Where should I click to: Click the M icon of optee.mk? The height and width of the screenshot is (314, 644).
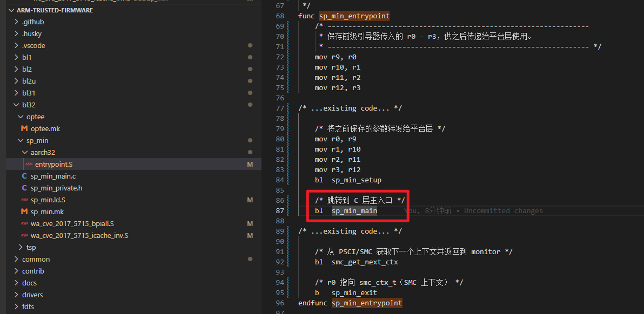point(24,129)
